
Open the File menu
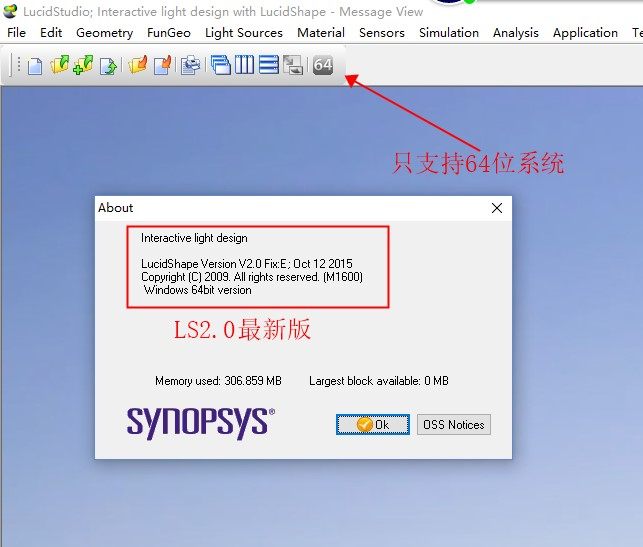point(16,32)
